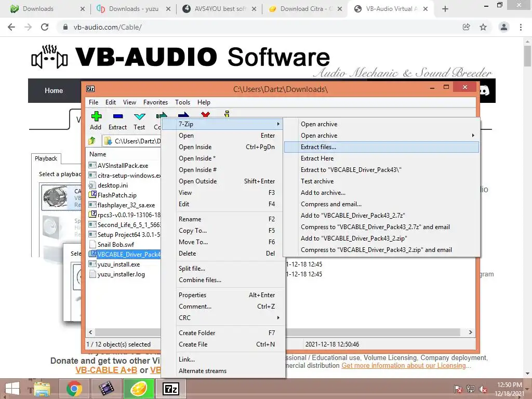Choose Open Inside from the context menu
The image size is (532, 399).
[x=222, y=147]
